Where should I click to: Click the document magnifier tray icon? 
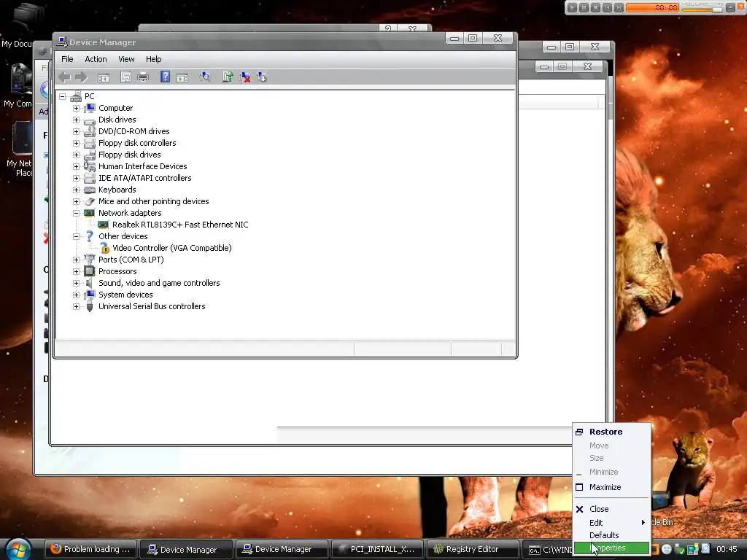705,549
